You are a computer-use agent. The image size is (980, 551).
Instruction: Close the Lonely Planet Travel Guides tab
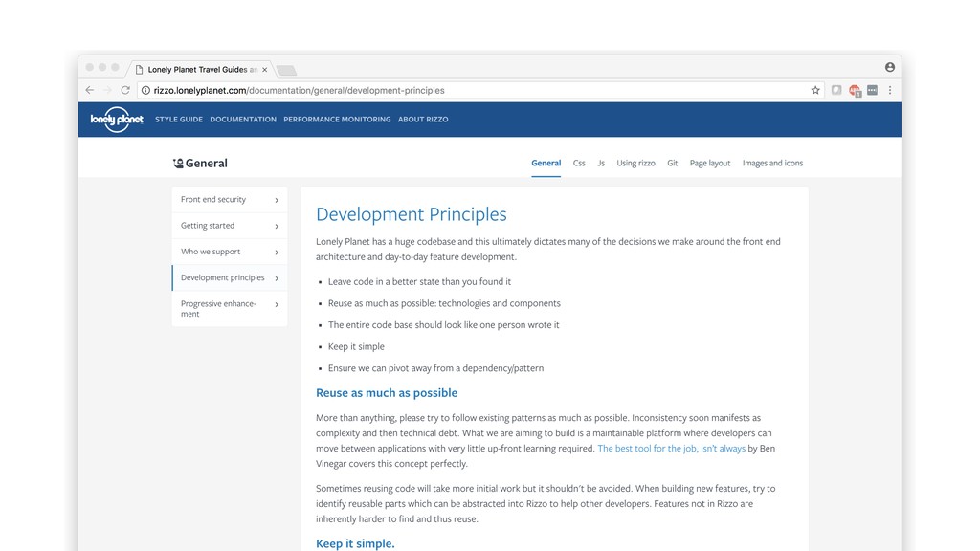264,69
